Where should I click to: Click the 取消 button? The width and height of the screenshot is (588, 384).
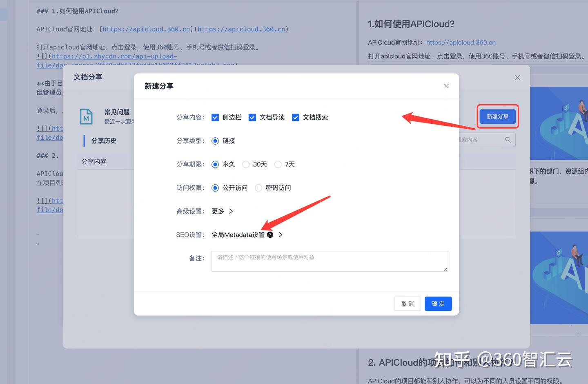(x=407, y=304)
